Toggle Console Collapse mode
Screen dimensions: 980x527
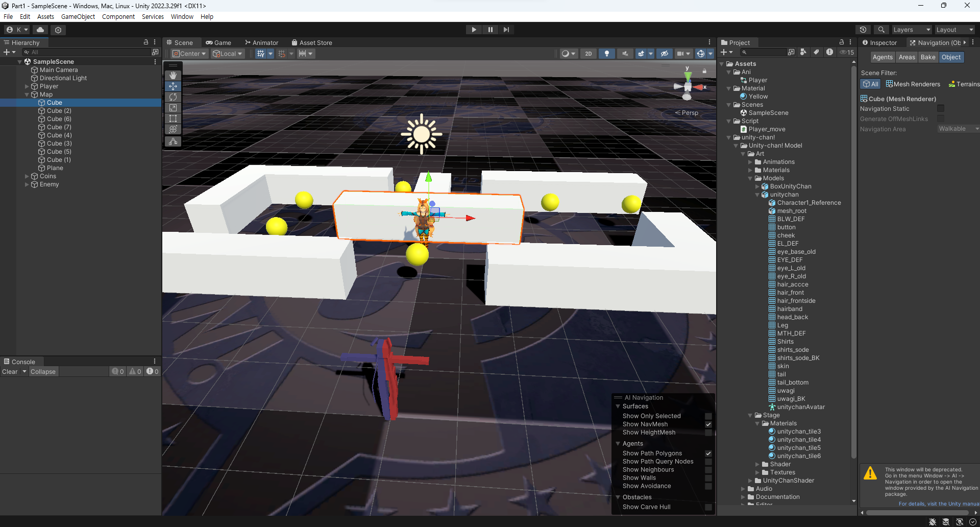tap(43, 372)
